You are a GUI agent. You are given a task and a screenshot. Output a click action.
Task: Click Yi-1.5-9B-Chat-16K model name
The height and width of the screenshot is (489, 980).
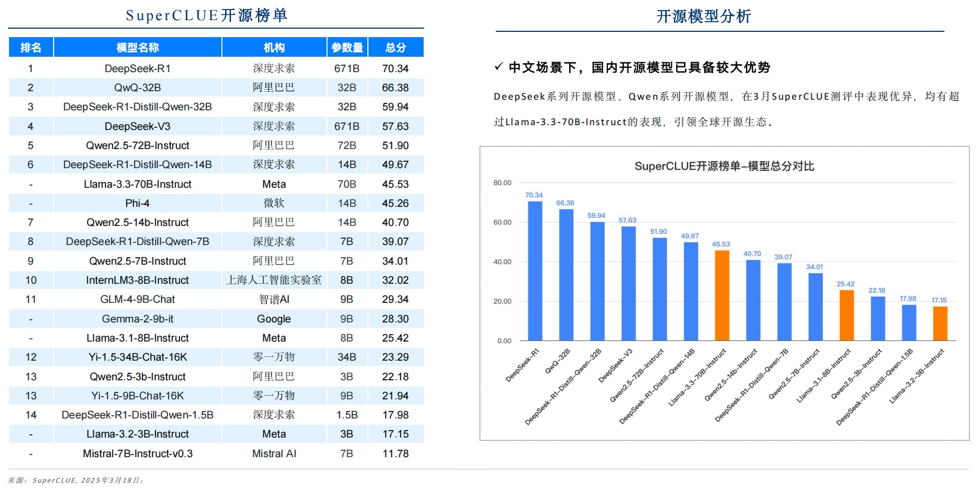pyautogui.click(x=137, y=396)
